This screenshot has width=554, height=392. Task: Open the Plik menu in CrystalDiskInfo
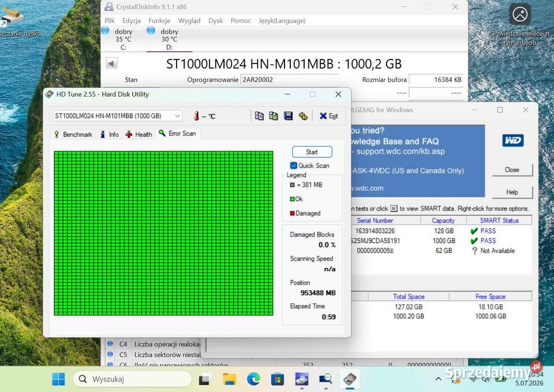click(110, 21)
